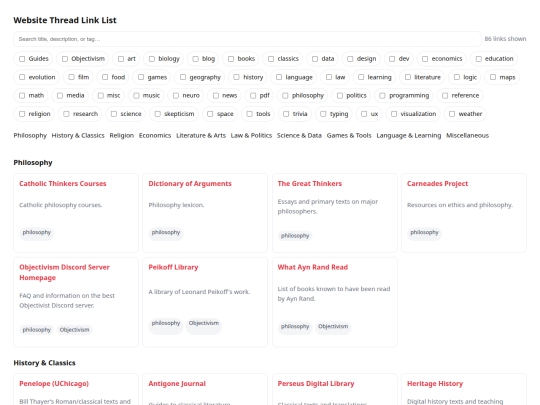Check the law tag filter

(329, 77)
